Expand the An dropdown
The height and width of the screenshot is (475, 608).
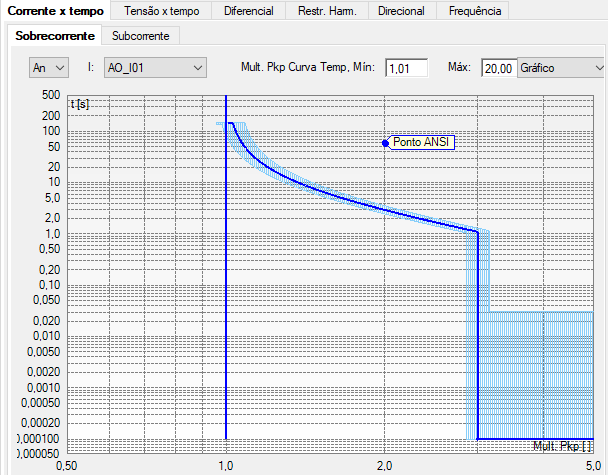[48, 68]
